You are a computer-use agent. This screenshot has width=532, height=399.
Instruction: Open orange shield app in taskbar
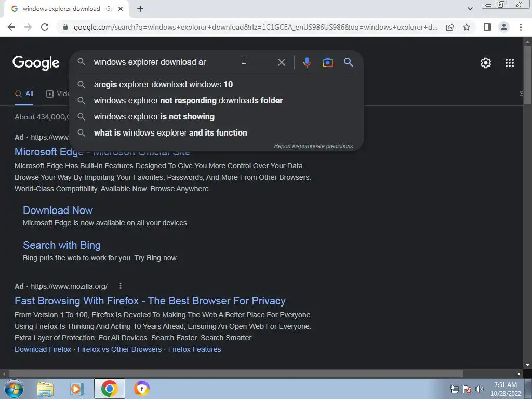point(141,389)
